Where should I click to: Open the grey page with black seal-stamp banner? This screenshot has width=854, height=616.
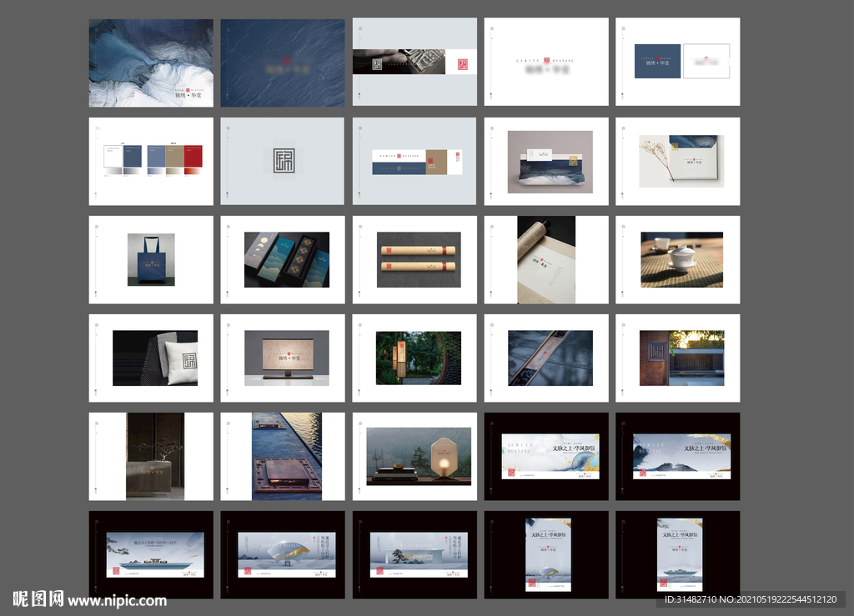coord(414,62)
